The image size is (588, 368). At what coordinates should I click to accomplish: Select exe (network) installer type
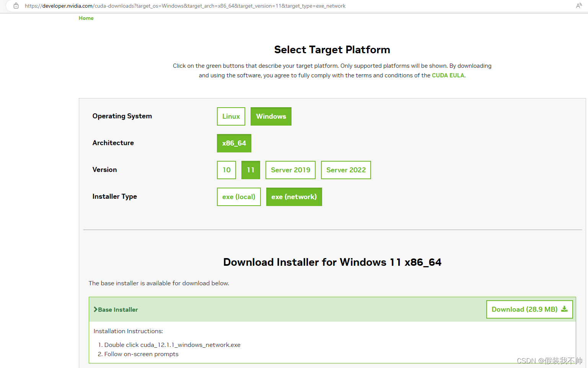[x=294, y=197]
